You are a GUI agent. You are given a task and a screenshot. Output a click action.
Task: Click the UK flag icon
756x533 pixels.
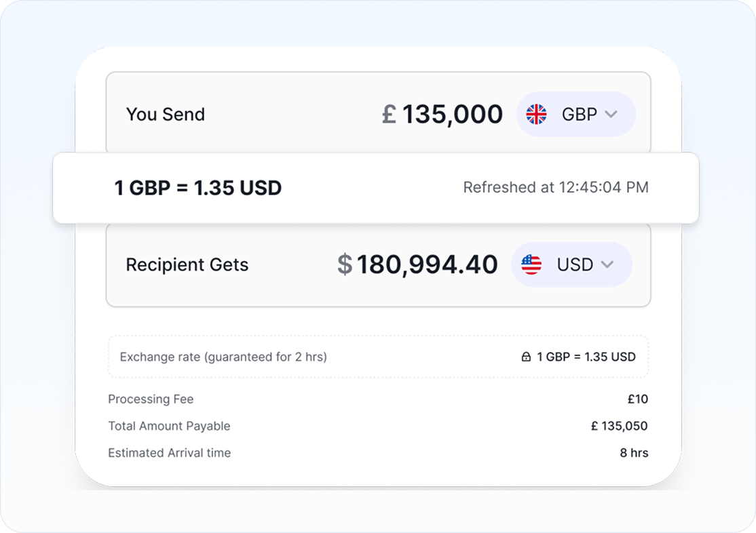[536, 115]
